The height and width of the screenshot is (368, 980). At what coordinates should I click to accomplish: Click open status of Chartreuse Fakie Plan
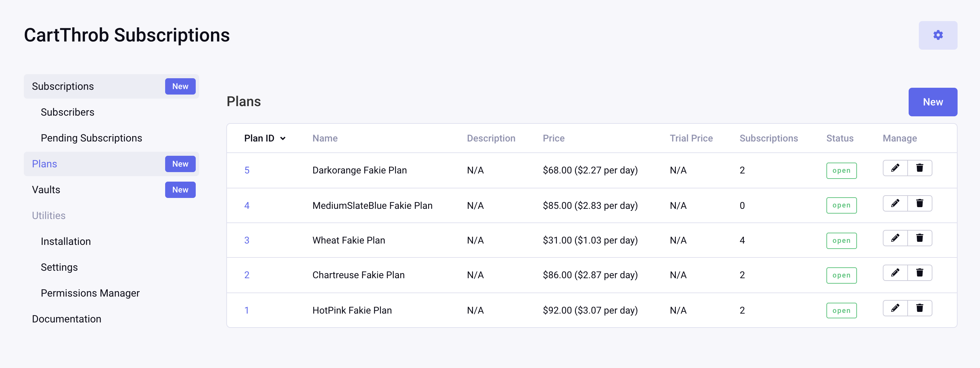pyautogui.click(x=841, y=275)
